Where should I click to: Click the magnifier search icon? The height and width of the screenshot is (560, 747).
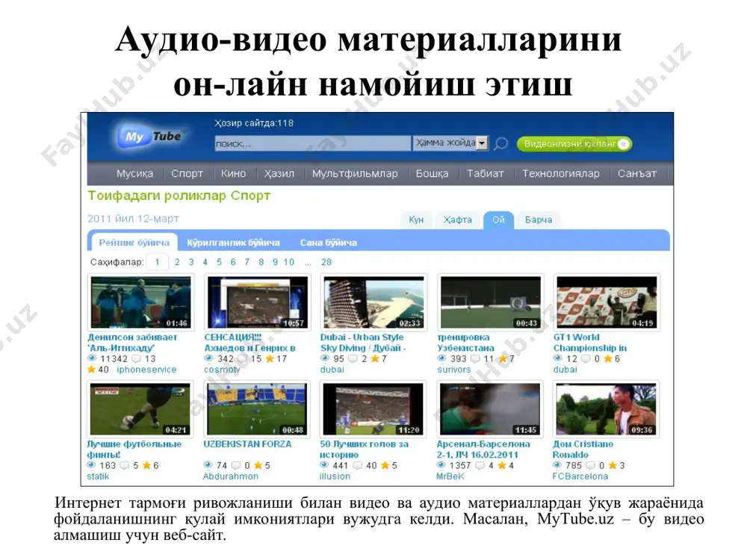(500, 143)
